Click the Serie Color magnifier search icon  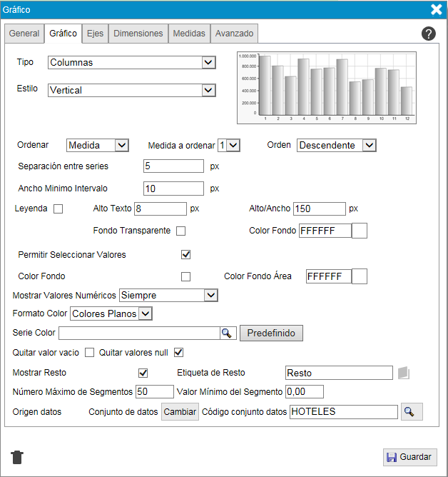tap(227, 333)
